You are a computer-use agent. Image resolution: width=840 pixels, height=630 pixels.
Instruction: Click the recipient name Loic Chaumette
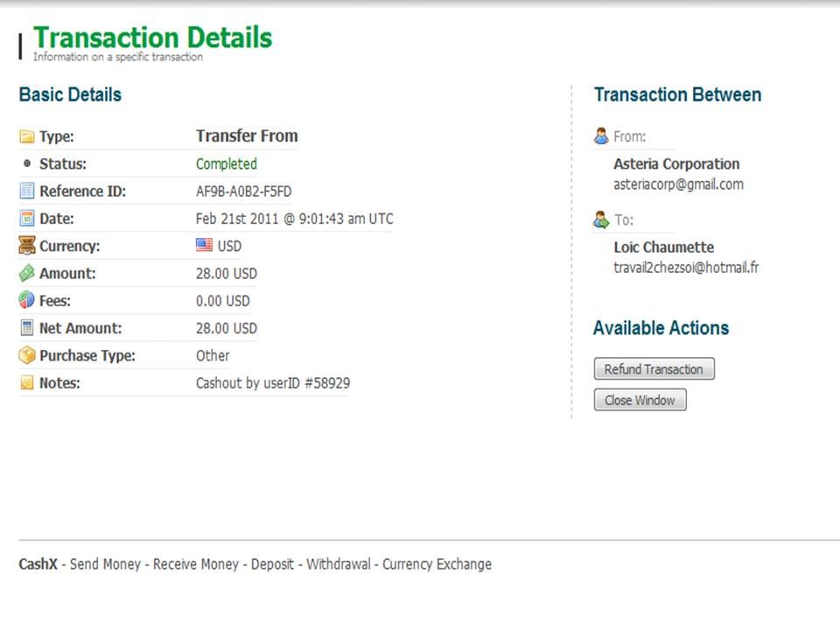pos(664,247)
